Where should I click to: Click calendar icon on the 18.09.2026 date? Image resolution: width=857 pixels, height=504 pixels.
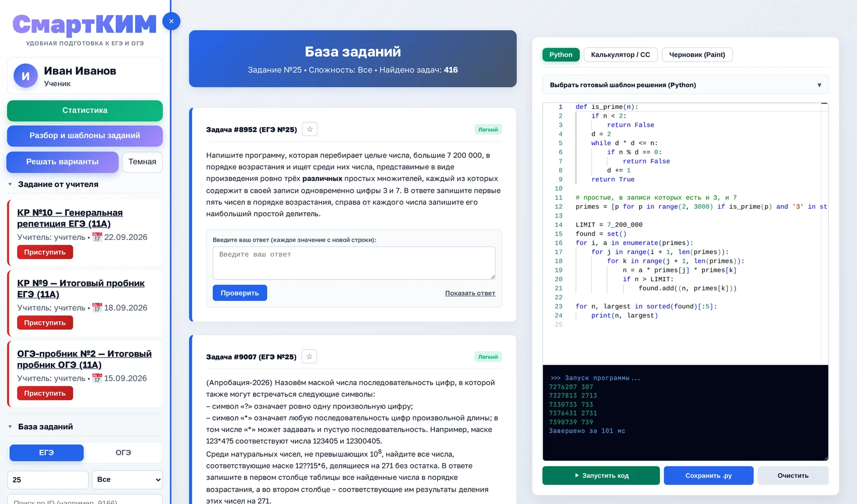97,307
